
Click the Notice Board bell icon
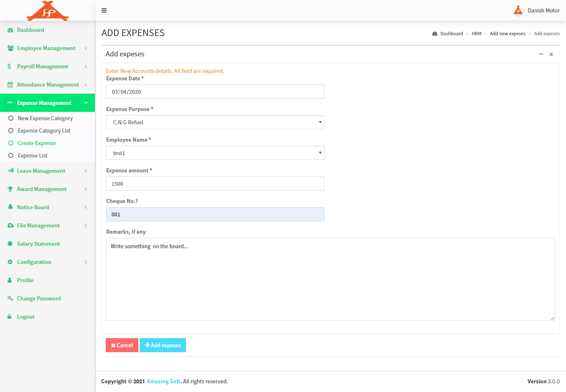pos(10,207)
